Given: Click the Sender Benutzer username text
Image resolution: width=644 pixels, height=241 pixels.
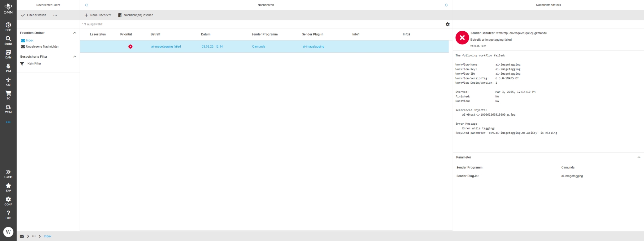Looking at the screenshot, I should click(521, 33).
